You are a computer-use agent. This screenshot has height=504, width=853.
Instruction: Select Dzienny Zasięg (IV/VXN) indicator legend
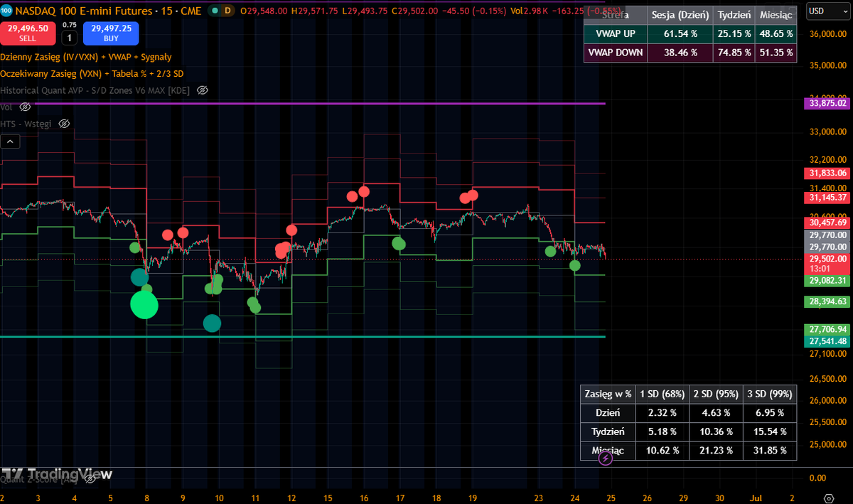pyautogui.click(x=85, y=57)
